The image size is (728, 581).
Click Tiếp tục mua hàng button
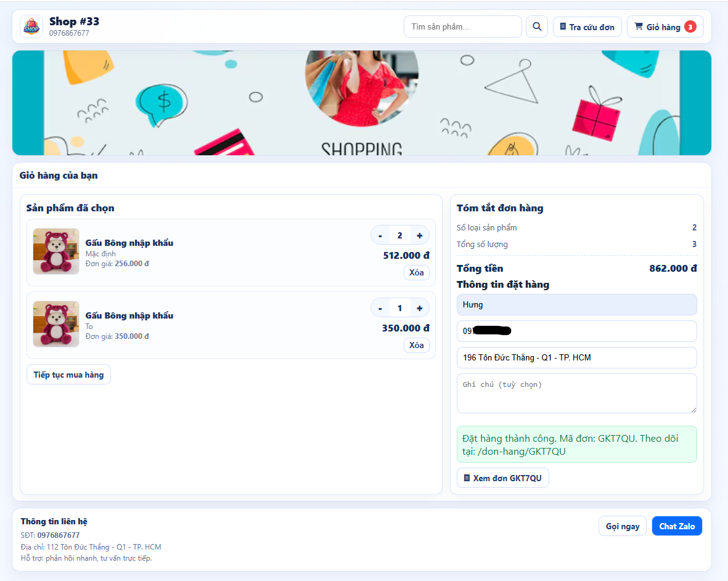(68, 375)
